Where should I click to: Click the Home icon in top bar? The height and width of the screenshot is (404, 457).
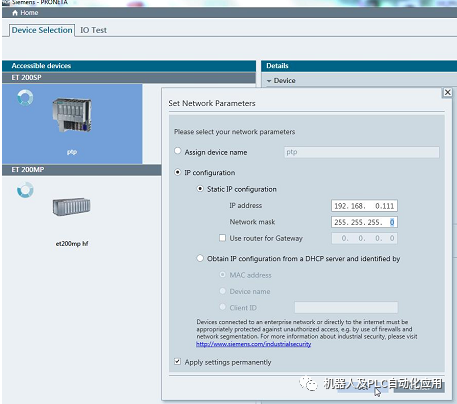click(15, 13)
